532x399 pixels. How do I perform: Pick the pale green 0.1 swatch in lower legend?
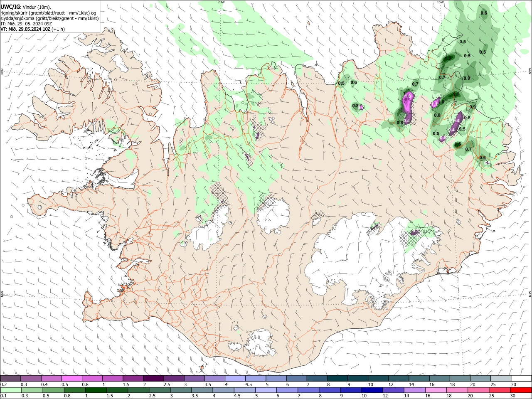tap(11, 390)
